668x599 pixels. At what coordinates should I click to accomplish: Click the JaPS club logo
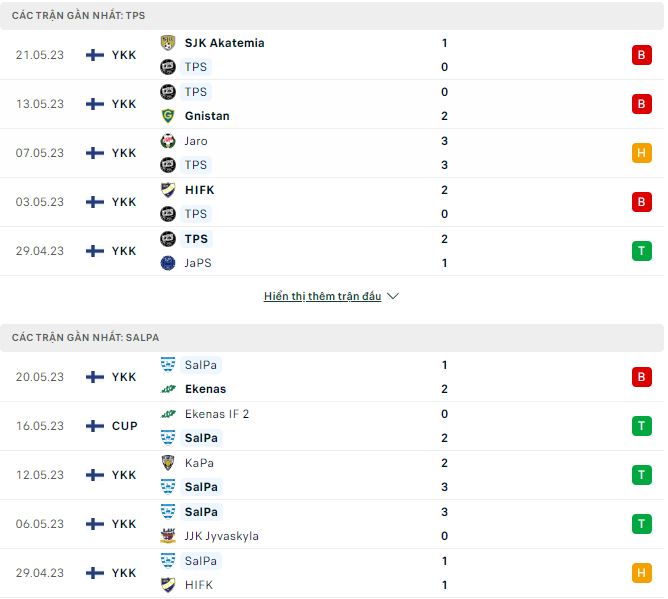168,263
